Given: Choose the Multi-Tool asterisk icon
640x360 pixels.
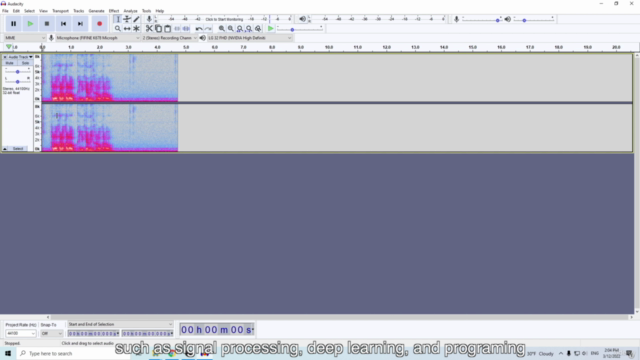Looking at the screenshot, I should coord(136,29).
